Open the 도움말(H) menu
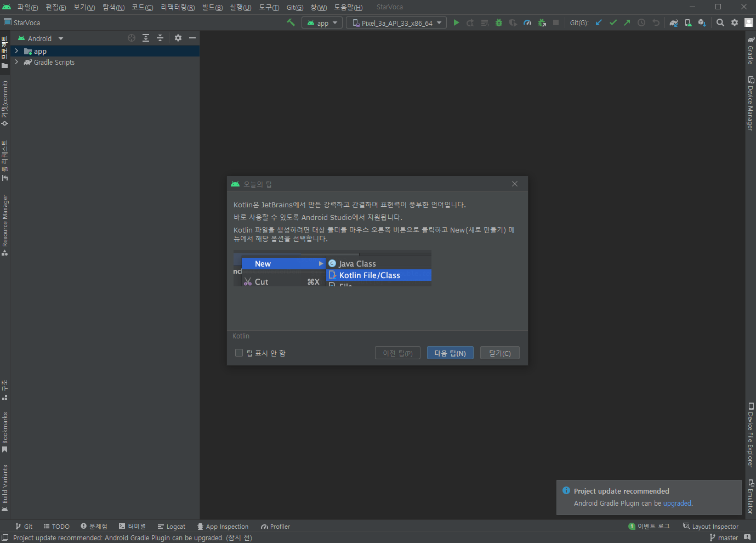This screenshot has height=543, width=756. click(348, 7)
